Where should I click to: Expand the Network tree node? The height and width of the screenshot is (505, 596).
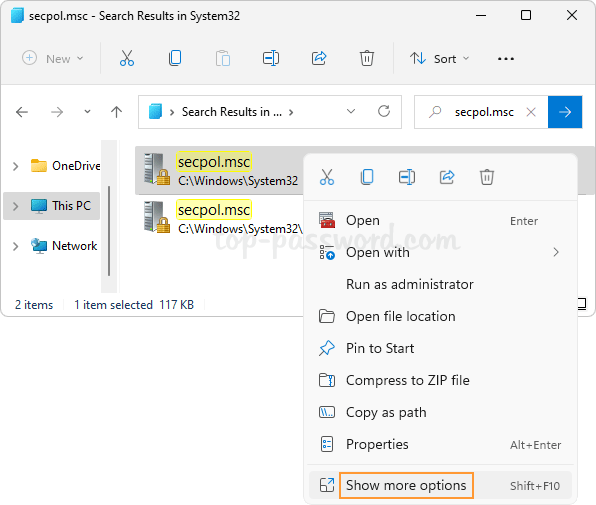click(x=16, y=246)
